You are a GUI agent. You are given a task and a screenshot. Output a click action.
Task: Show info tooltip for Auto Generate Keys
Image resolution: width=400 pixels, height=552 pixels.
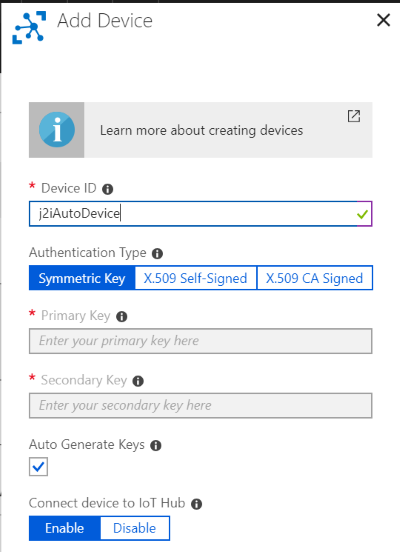coord(156,446)
